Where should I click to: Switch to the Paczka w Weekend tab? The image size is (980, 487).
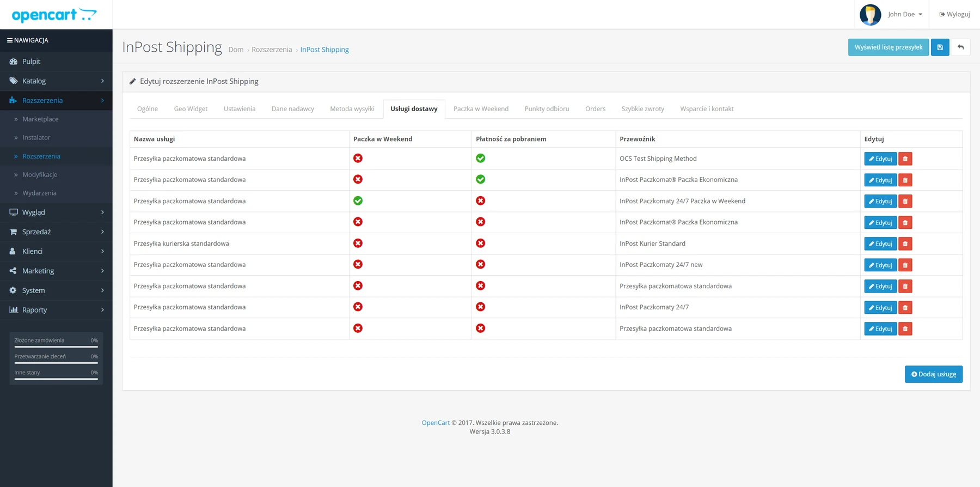[x=481, y=109]
